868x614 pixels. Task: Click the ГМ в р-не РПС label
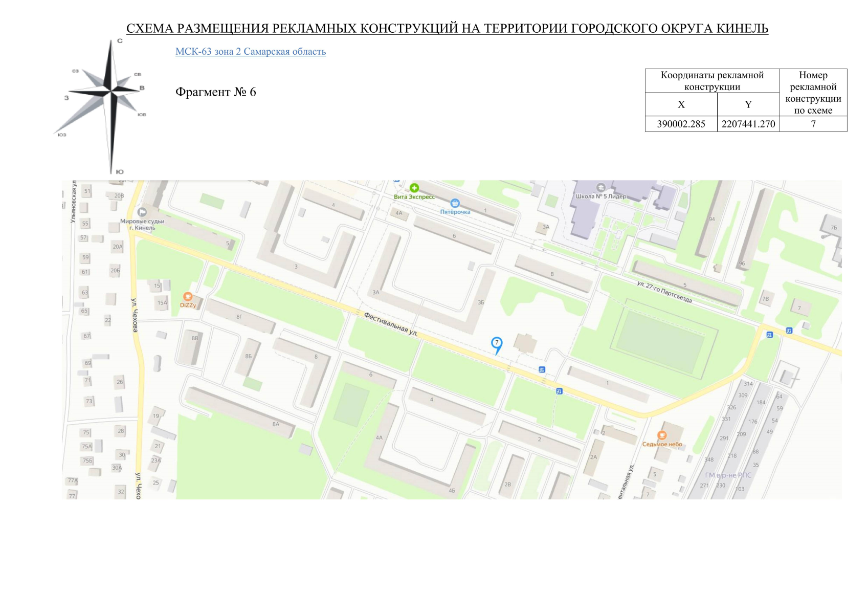(x=728, y=475)
